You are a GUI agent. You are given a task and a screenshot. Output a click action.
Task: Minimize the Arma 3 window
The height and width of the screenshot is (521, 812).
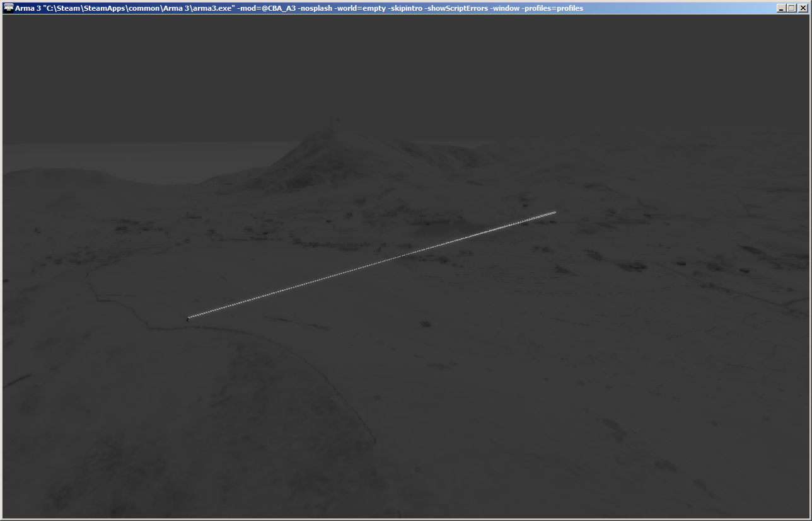tap(782, 8)
